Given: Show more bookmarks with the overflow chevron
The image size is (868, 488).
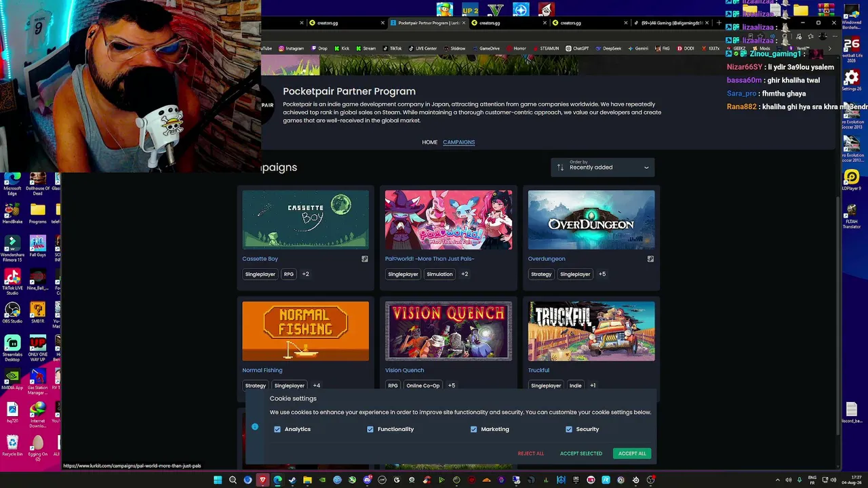Looking at the screenshot, I should click(829, 48).
